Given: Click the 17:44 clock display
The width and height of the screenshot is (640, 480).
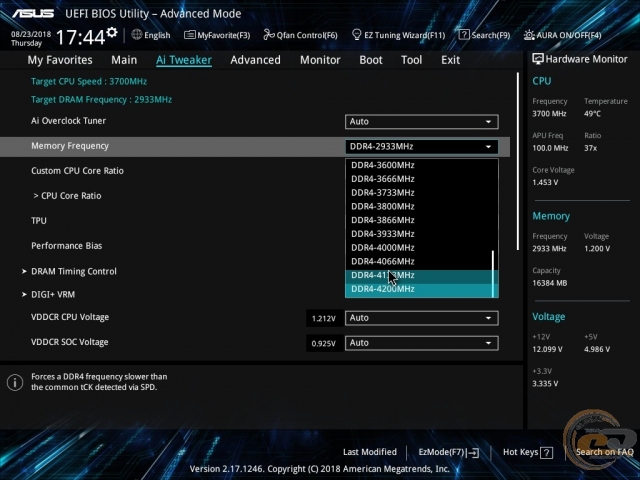Looking at the screenshot, I should coord(80,37).
